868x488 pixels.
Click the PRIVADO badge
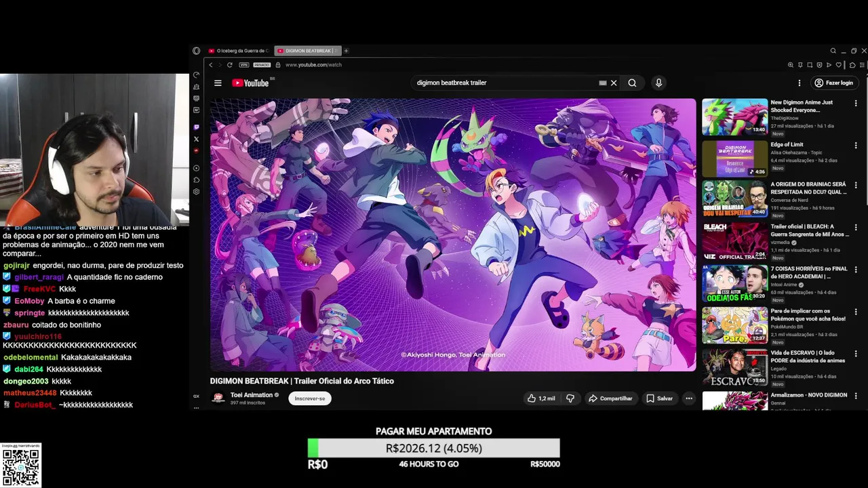click(262, 65)
